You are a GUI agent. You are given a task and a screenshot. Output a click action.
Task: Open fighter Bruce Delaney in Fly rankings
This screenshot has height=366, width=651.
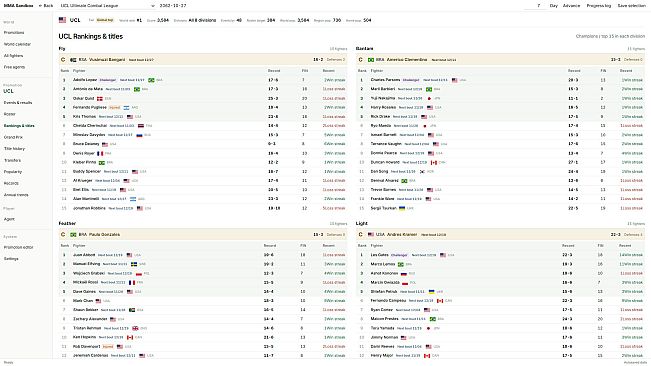click(x=86, y=144)
